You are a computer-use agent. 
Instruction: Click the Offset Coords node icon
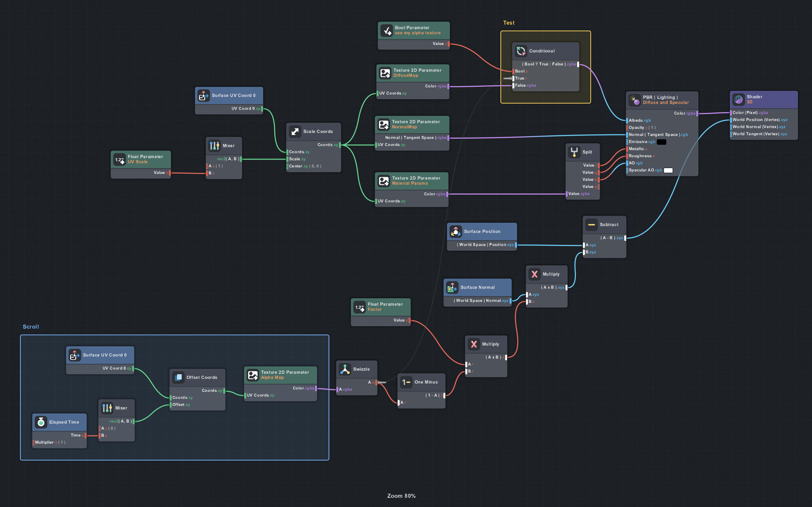point(178,378)
